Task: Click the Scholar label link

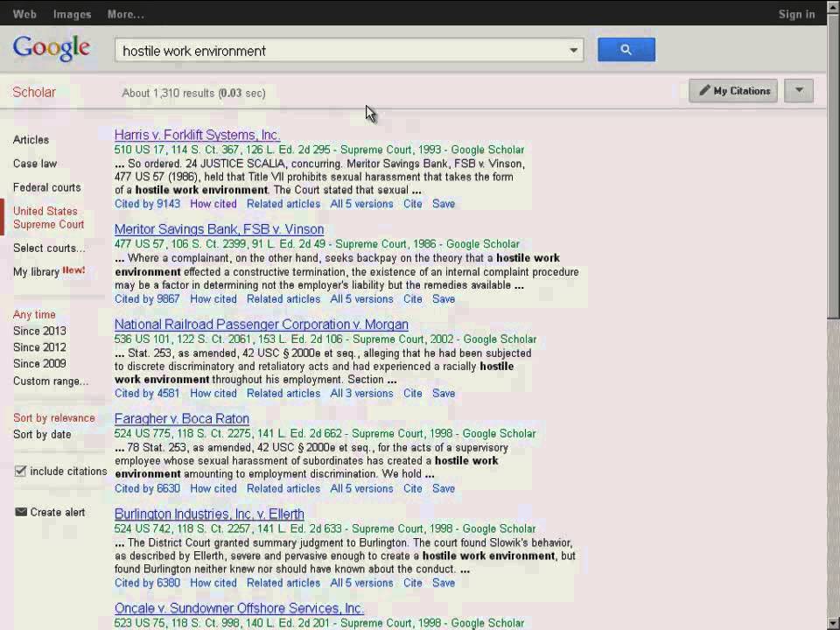Action: pos(34,92)
